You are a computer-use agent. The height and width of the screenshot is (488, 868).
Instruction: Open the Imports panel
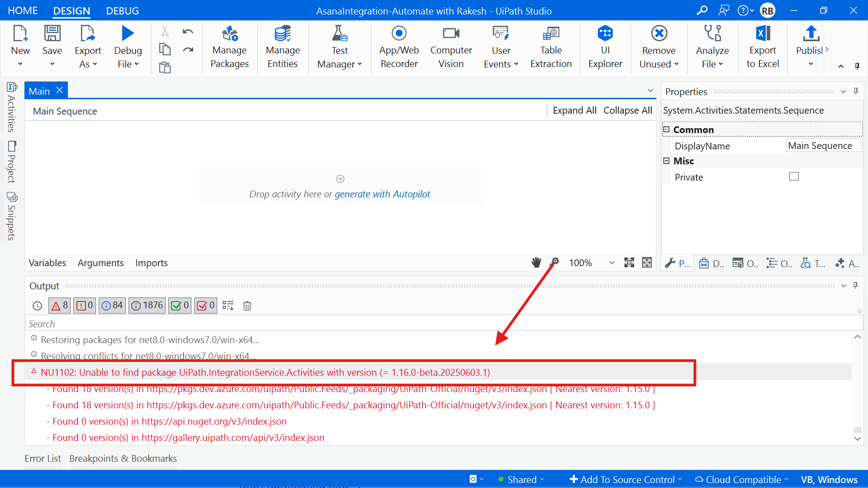[x=151, y=263]
